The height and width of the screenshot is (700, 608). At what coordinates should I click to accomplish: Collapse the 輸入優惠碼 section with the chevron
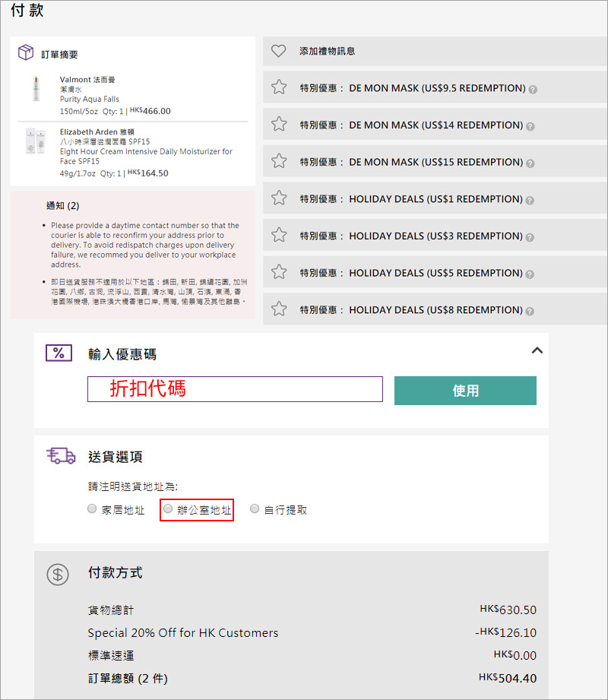click(x=537, y=351)
